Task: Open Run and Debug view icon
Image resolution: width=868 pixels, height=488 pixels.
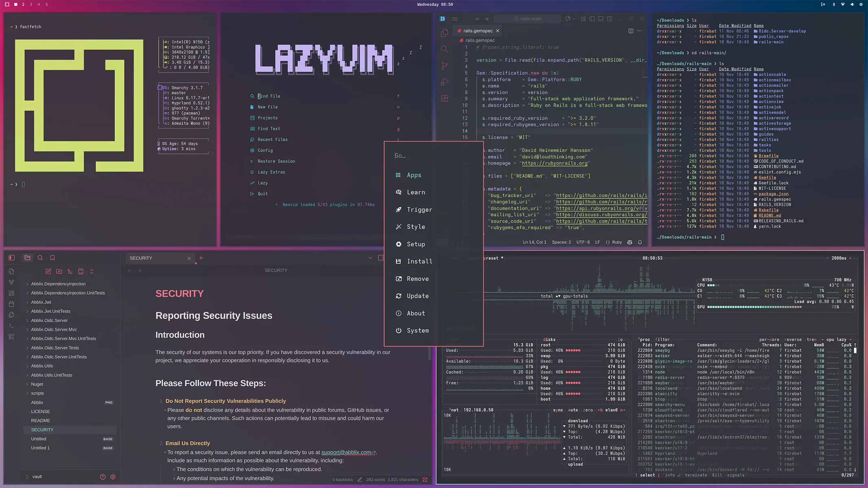Action: click(x=444, y=82)
